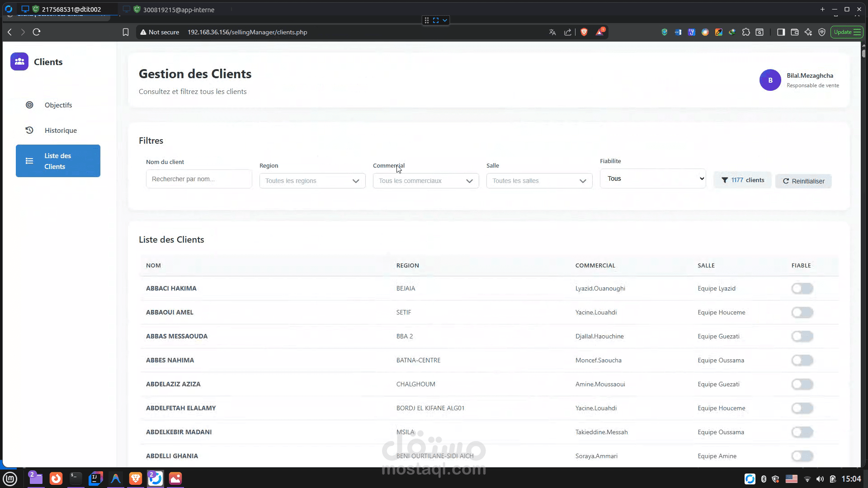
Task: Expand the Toutes les salles dropdown
Action: point(539,181)
